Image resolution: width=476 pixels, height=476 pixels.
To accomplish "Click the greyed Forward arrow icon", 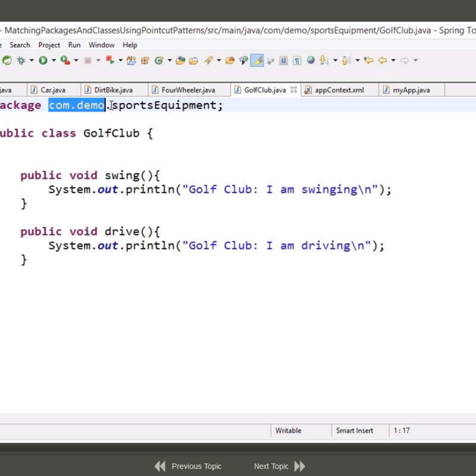I will [x=405, y=61].
